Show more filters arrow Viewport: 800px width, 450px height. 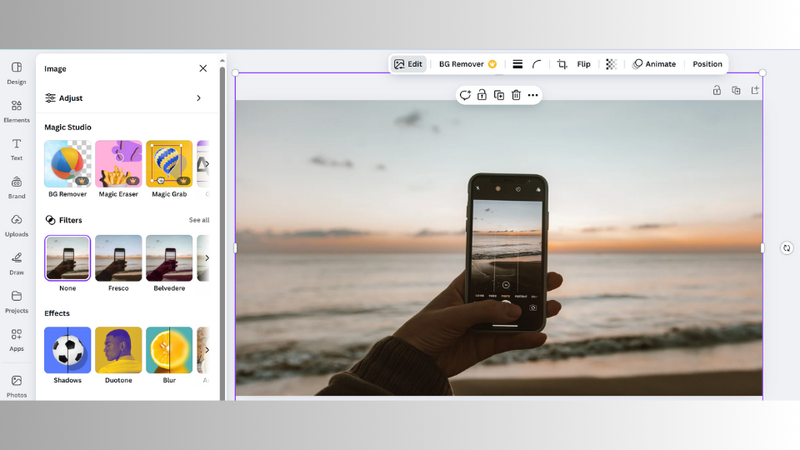click(x=207, y=258)
